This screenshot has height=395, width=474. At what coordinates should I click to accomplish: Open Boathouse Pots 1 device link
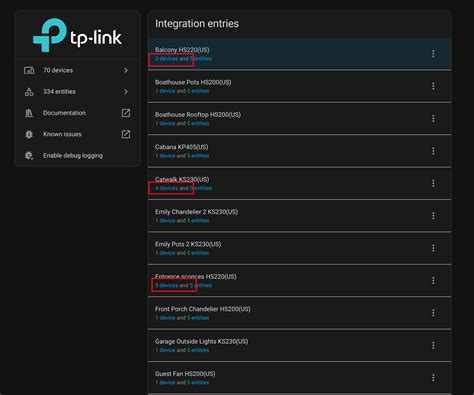coord(165,91)
